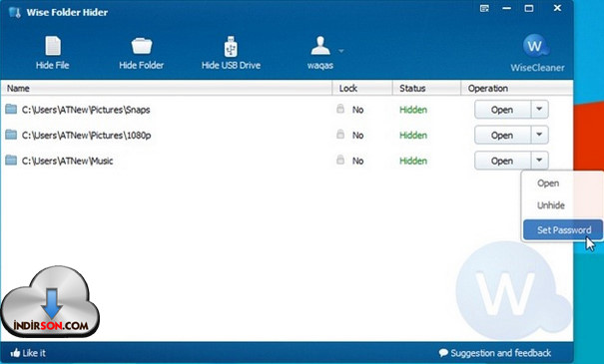Click the Hide USB Drive icon
The width and height of the screenshot is (604, 364).
[231, 47]
